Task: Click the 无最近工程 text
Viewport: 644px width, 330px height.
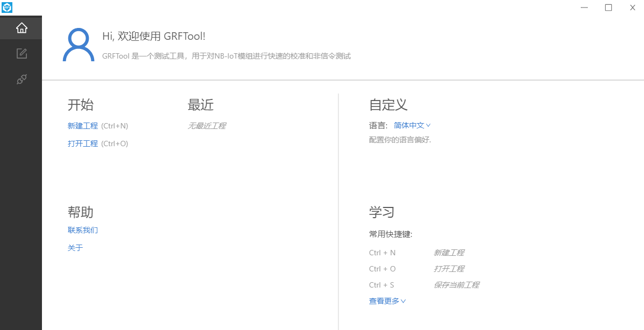Action: point(207,126)
